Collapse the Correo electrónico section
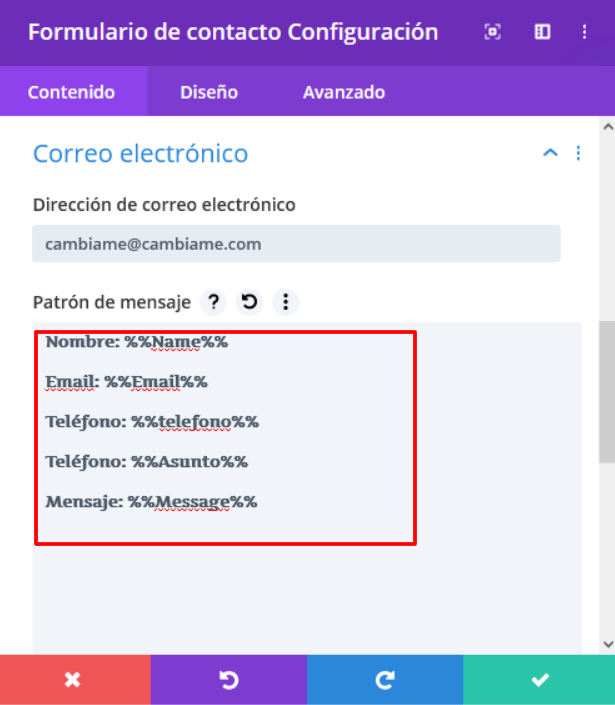615x705 pixels. click(550, 153)
